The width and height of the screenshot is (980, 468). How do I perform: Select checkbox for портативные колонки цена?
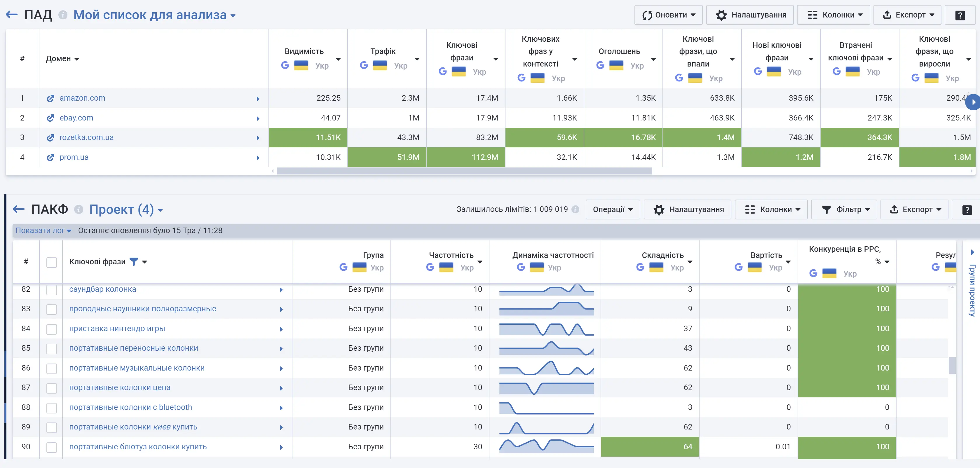tap(52, 388)
